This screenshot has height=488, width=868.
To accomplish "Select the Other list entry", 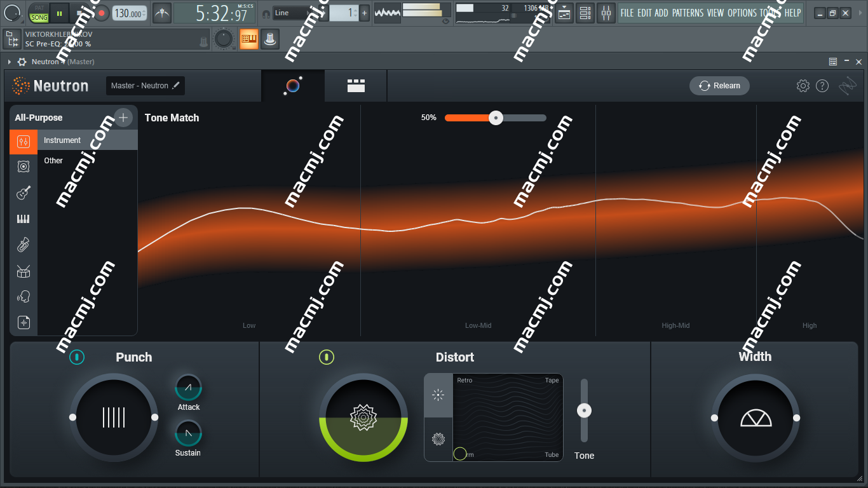I will pos(88,161).
